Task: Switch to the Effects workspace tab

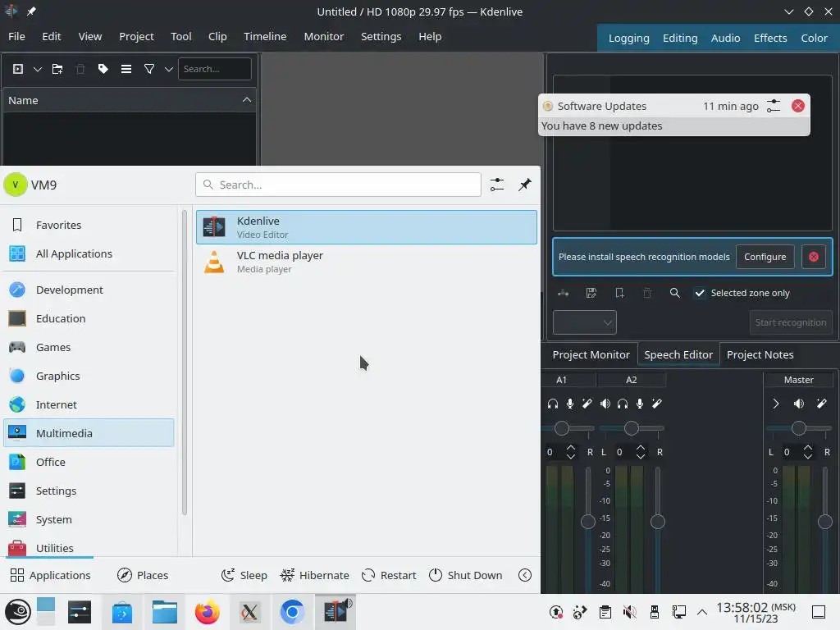Action: pos(770,38)
